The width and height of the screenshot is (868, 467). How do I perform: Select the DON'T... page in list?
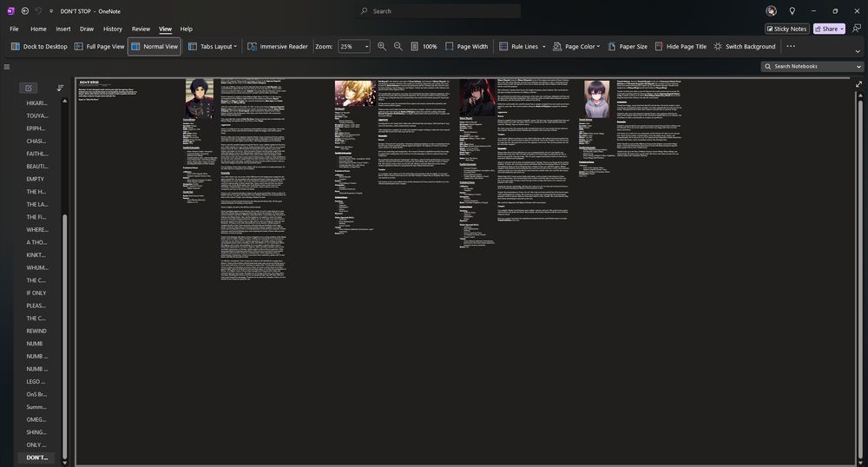37,457
